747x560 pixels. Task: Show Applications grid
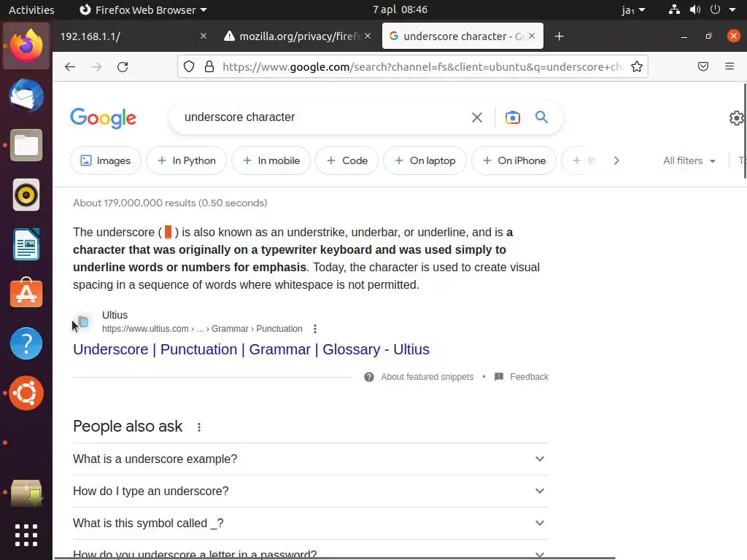(x=26, y=535)
